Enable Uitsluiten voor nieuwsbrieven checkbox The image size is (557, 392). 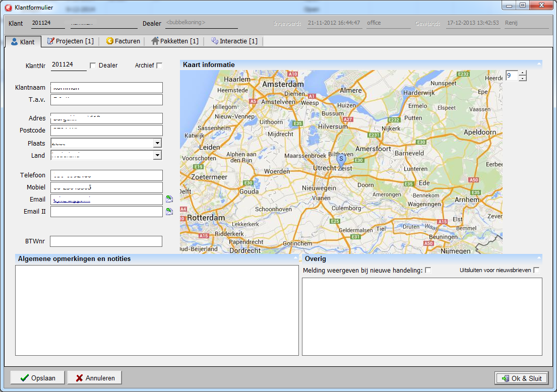click(536, 271)
